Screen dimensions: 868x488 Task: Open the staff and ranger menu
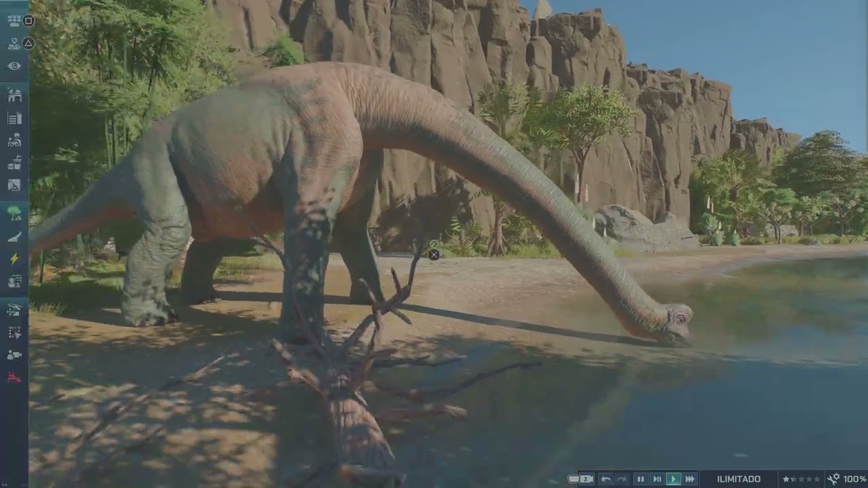pos(14,140)
